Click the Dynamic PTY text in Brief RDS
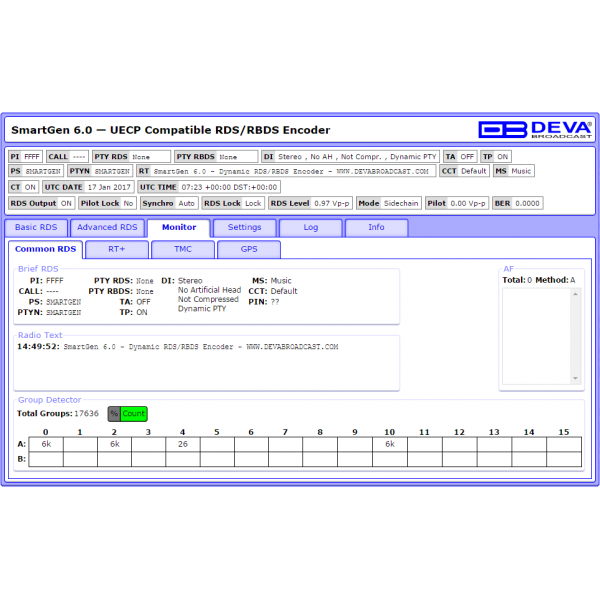Screen dimensions: 600x600 (x=202, y=309)
